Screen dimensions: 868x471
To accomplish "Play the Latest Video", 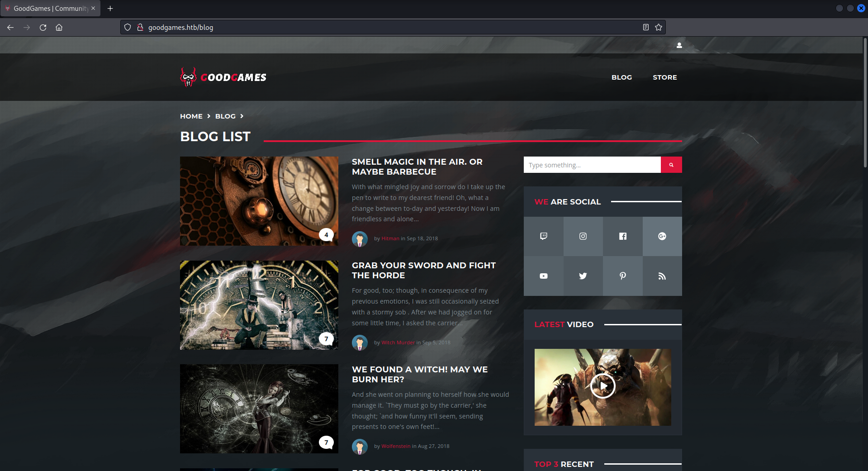I will click(602, 386).
